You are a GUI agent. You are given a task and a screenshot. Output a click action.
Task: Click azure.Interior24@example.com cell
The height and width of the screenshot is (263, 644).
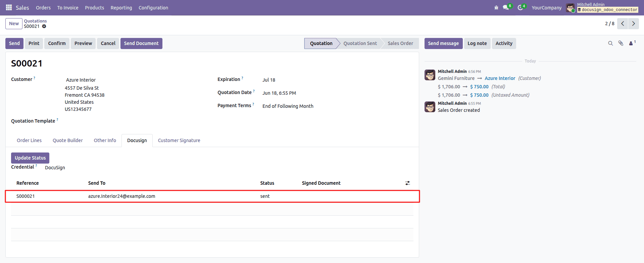121,196
